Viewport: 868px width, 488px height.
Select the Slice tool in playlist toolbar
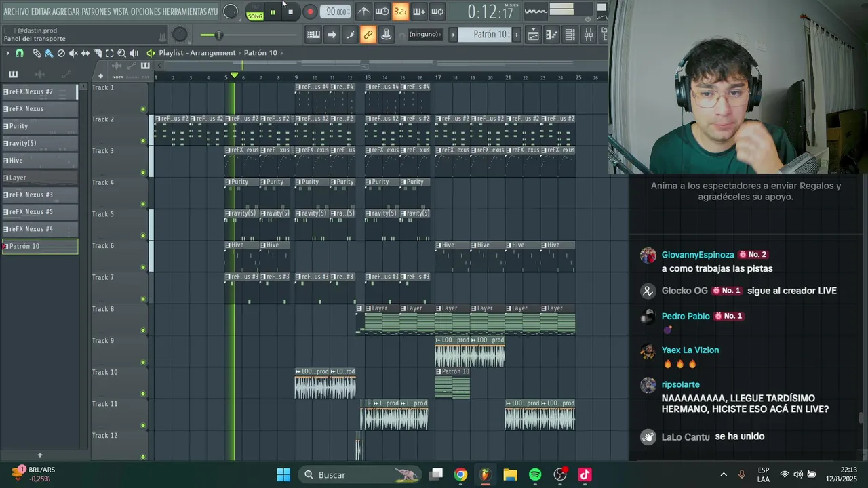(x=98, y=53)
